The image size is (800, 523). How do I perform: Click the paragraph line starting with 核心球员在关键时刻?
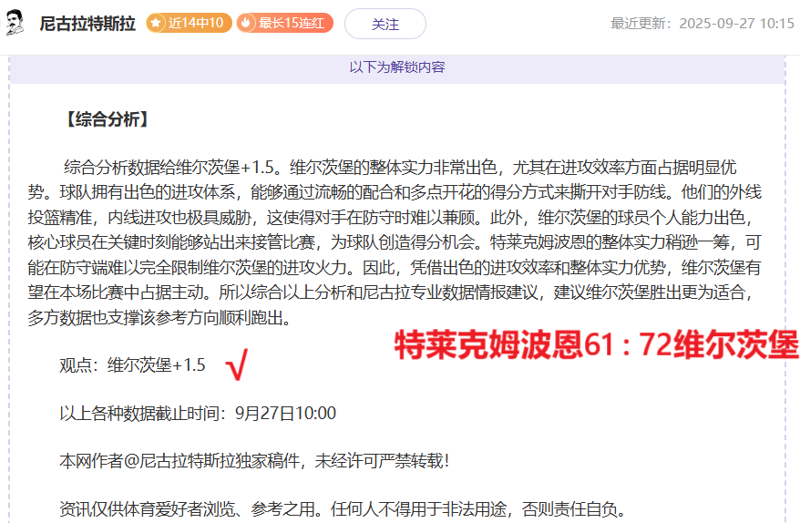(x=400, y=242)
